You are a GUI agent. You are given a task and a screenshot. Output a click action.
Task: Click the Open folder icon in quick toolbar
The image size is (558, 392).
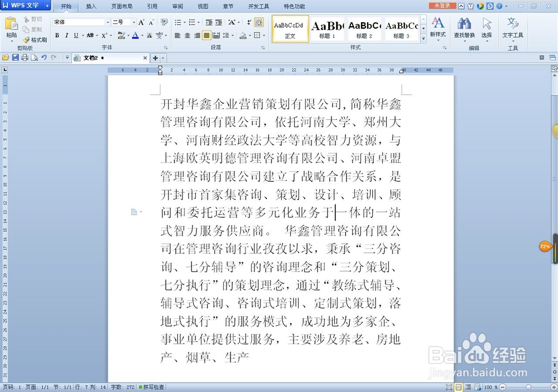click(x=6, y=57)
